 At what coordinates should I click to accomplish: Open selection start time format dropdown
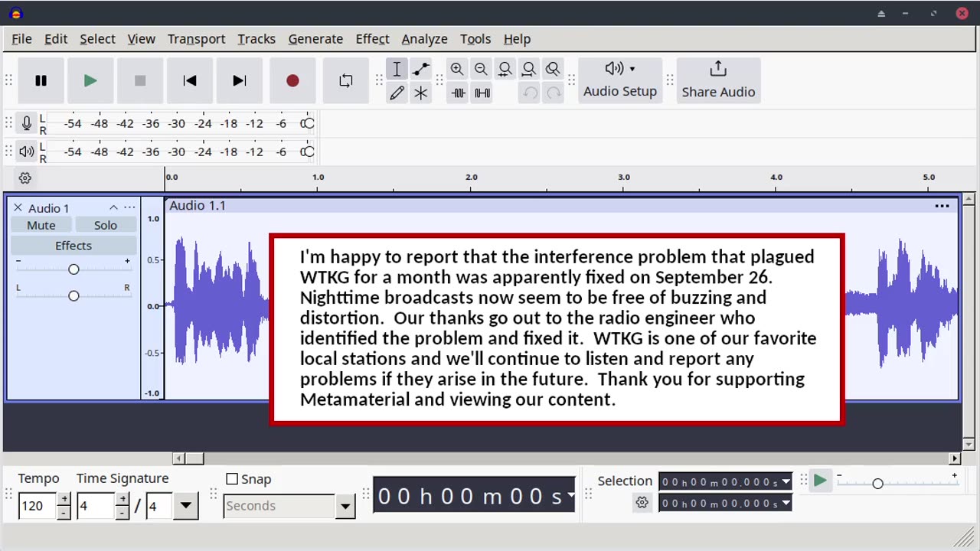click(x=786, y=482)
